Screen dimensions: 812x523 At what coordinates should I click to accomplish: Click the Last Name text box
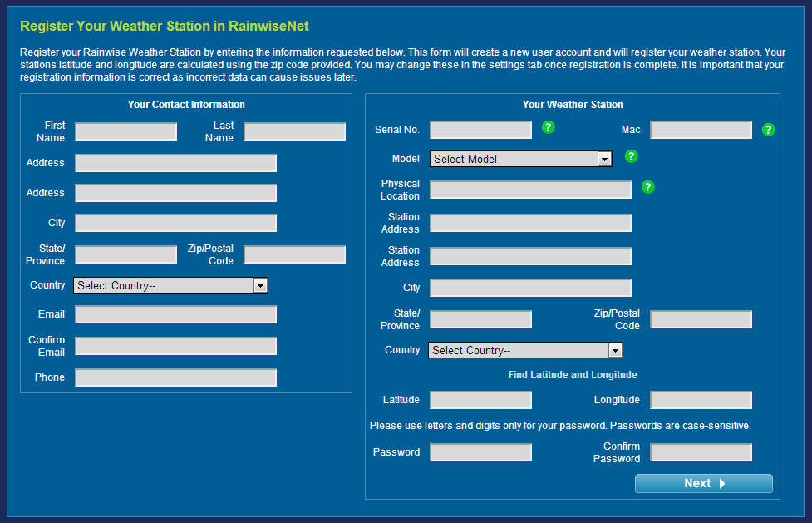coord(294,131)
